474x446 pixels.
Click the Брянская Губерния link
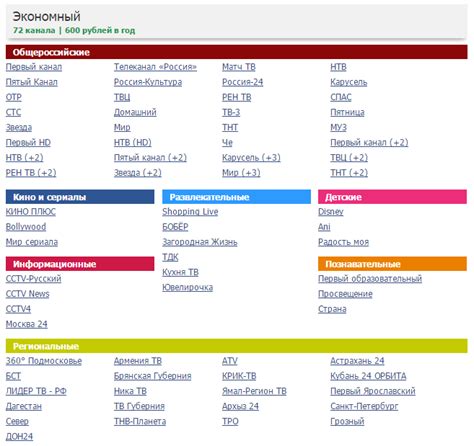[153, 376]
